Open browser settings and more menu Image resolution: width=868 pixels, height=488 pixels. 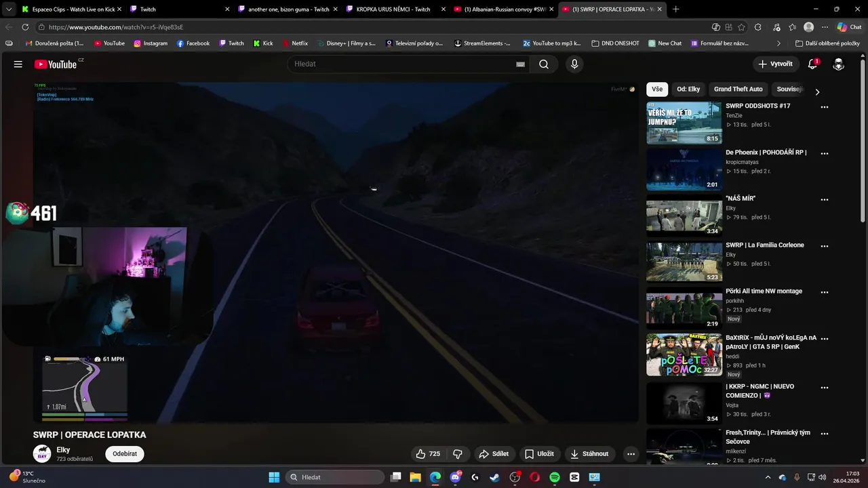[825, 27]
